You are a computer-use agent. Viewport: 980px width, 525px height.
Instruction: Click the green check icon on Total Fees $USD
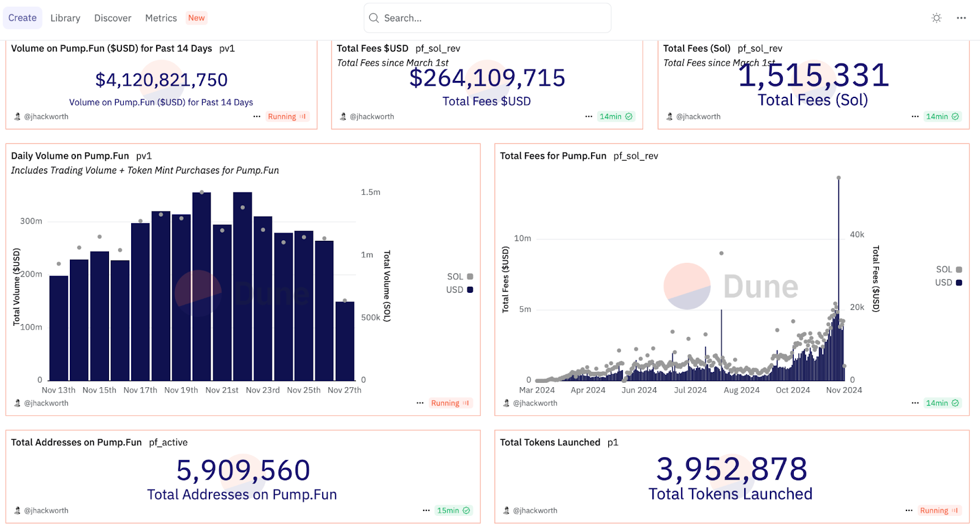click(629, 116)
